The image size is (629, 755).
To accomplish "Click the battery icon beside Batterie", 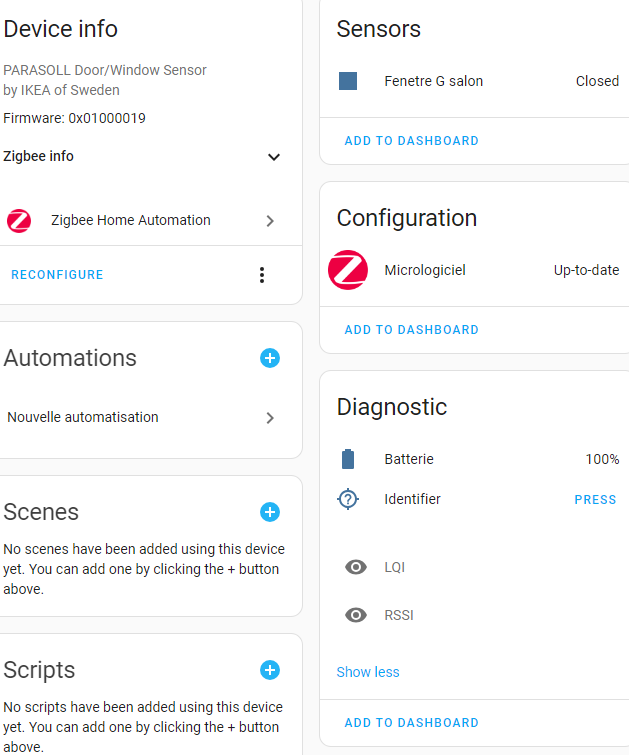I will [348, 459].
